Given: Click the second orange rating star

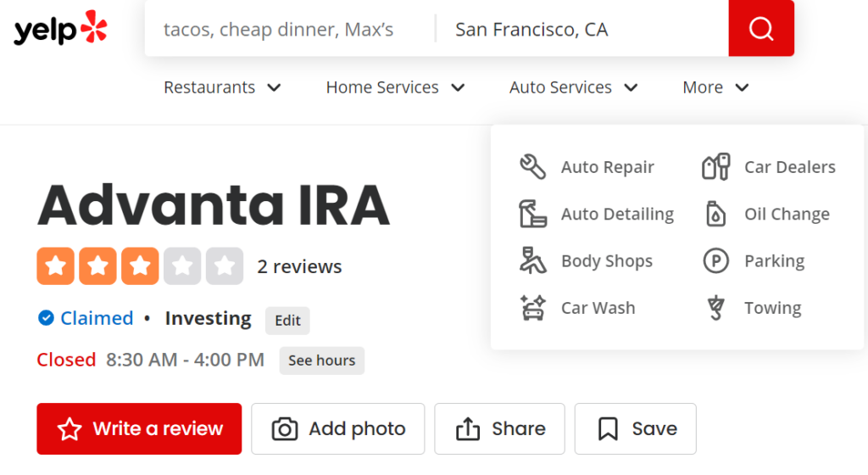Looking at the screenshot, I should coord(97,266).
